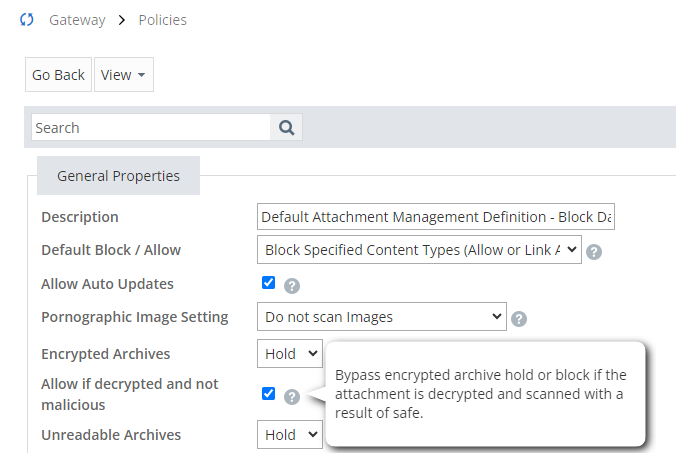Select the General Properties tab
Image resolution: width=676 pixels, height=453 pixels.
[x=118, y=176]
